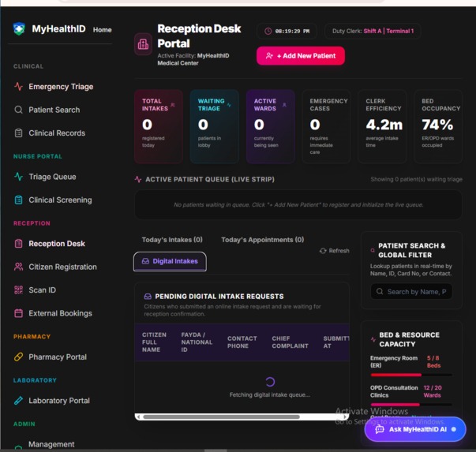Click the OPD Consultation Clinics progress bar
This screenshot has width=476, height=452.
[411, 405]
